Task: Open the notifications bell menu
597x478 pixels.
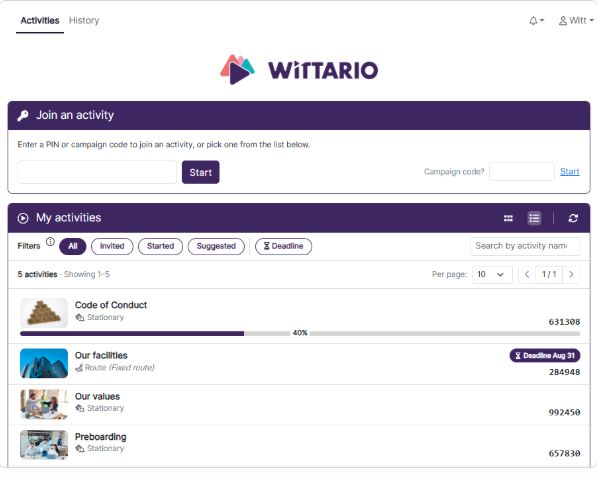Action: (536, 21)
